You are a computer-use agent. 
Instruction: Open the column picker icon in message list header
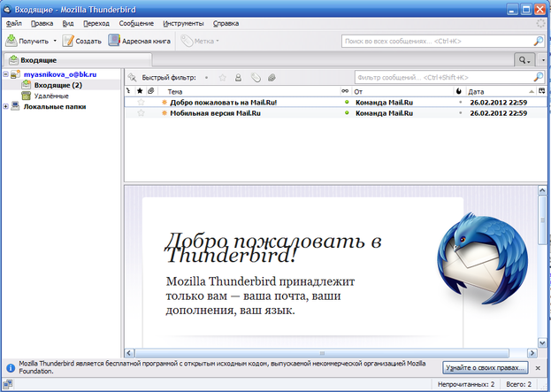point(540,91)
